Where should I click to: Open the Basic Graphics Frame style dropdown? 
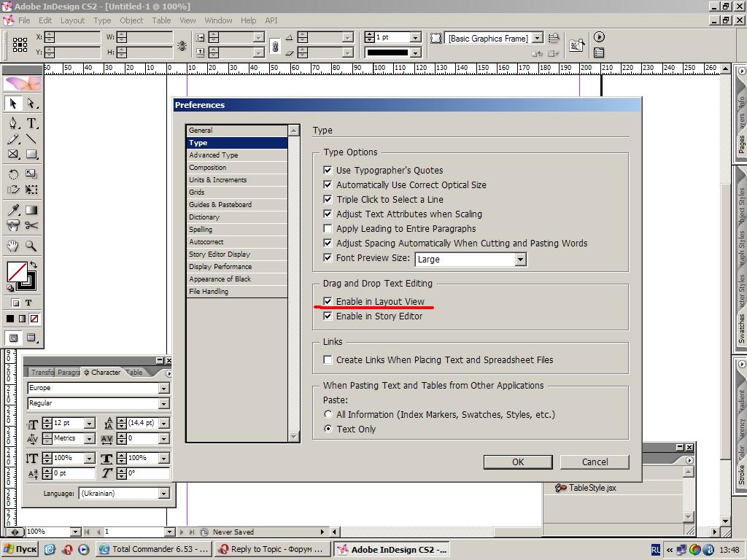click(538, 38)
